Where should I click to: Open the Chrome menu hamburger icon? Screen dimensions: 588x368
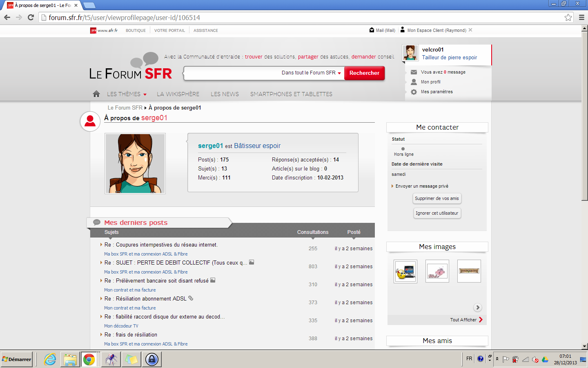click(x=581, y=18)
